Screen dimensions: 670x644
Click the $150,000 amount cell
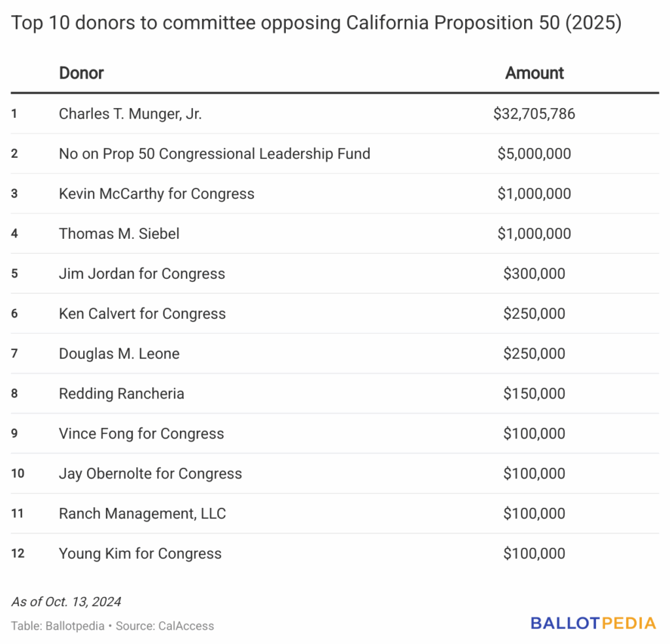pyautogui.click(x=534, y=393)
